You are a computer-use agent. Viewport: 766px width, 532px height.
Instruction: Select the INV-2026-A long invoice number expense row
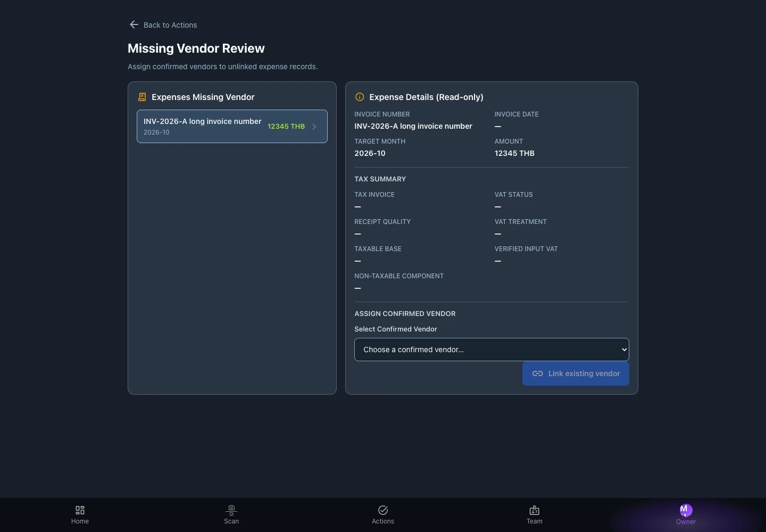point(232,126)
